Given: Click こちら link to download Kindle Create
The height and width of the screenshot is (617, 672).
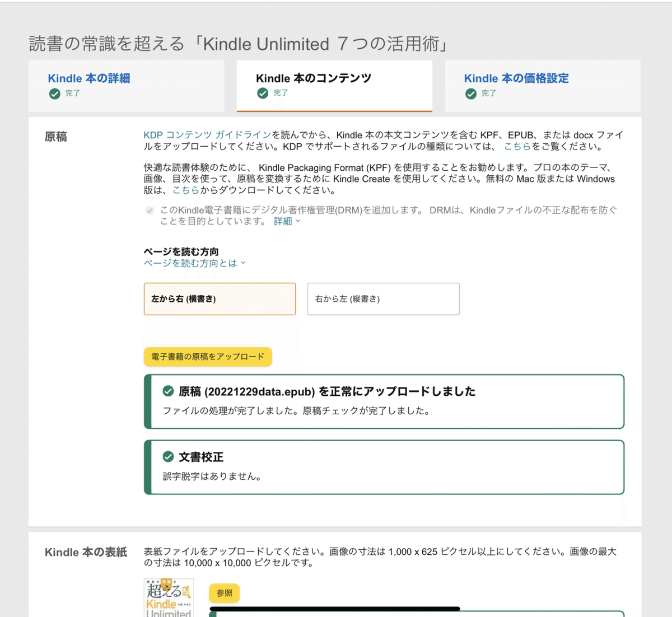Looking at the screenshot, I should 186,190.
